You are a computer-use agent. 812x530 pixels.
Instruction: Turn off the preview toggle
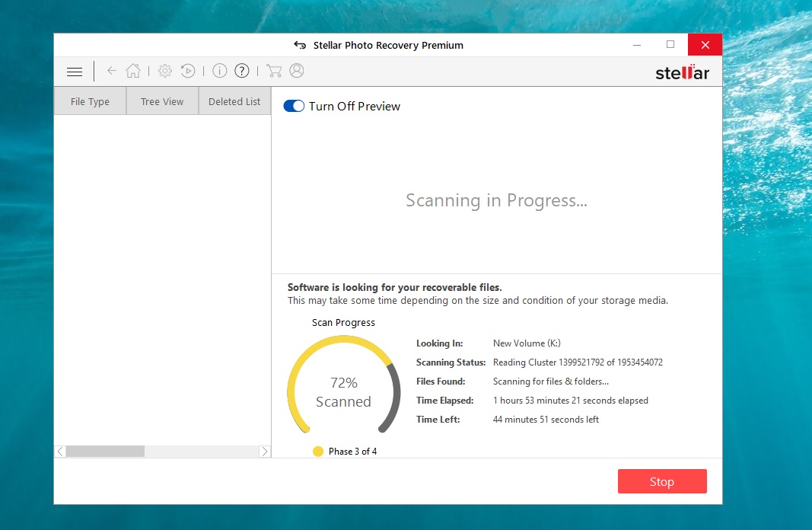pyautogui.click(x=294, y=106)
